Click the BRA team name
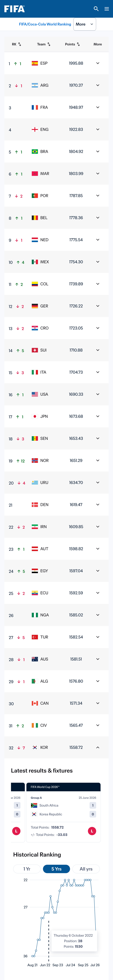The width and height of the screenshot is (113, 980). (x=44, y=151)
